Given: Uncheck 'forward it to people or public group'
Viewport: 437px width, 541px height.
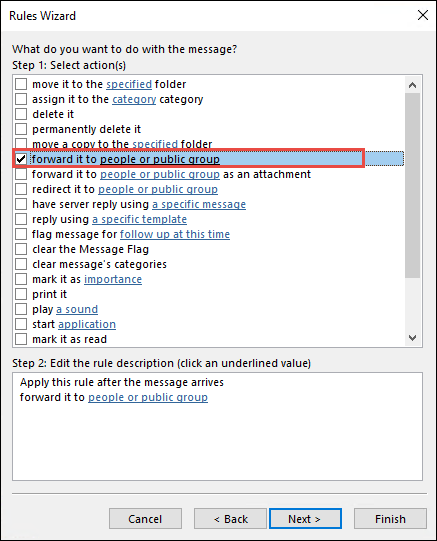Looking at the screenshot, I should (21, 159).
